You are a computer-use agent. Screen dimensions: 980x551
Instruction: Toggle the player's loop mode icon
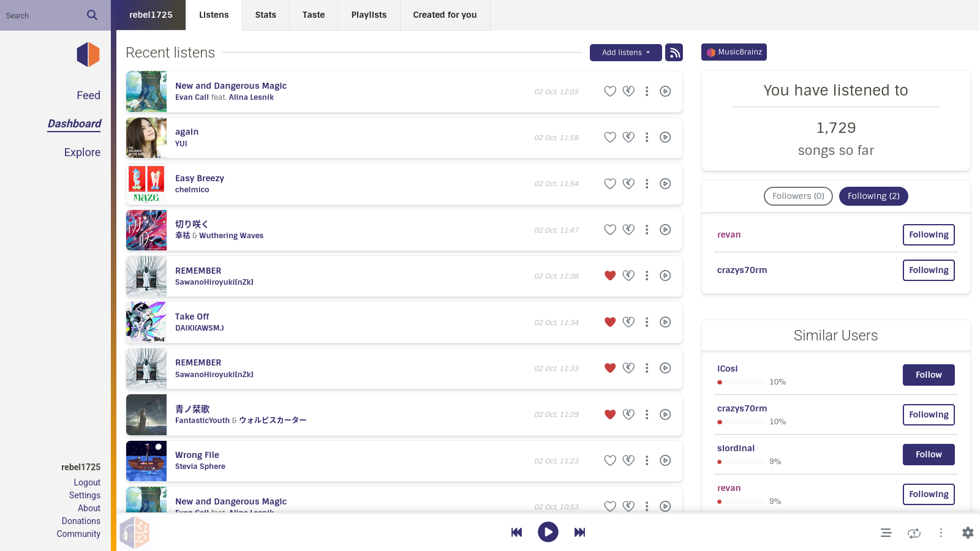pos(914,533)
